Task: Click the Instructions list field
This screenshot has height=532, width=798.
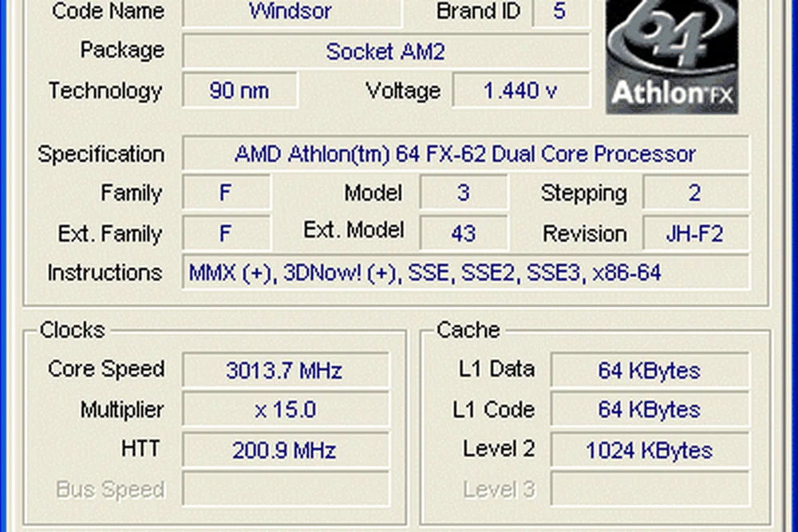Action: point(465,273)
